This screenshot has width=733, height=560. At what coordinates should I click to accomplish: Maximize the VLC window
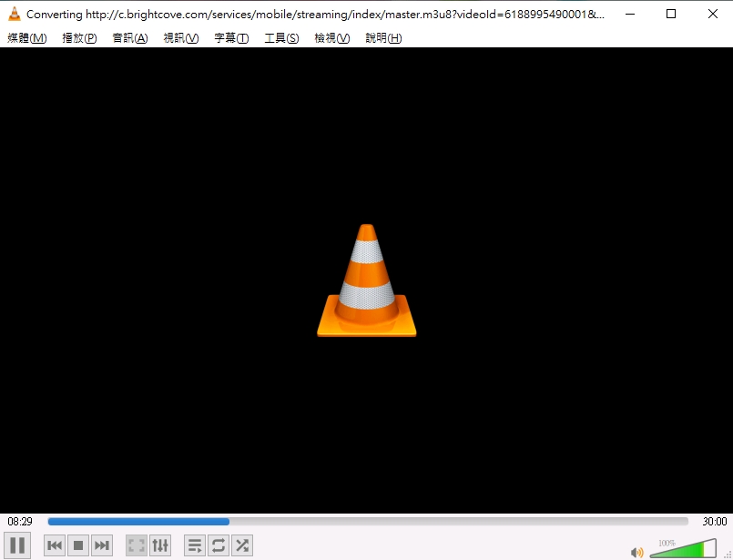point(671,14)
